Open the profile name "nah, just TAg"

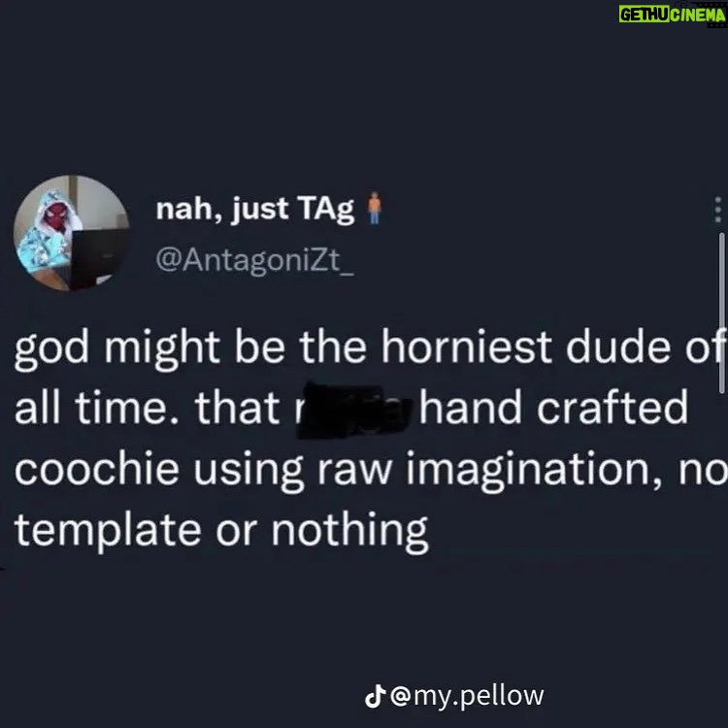[255, 210]
